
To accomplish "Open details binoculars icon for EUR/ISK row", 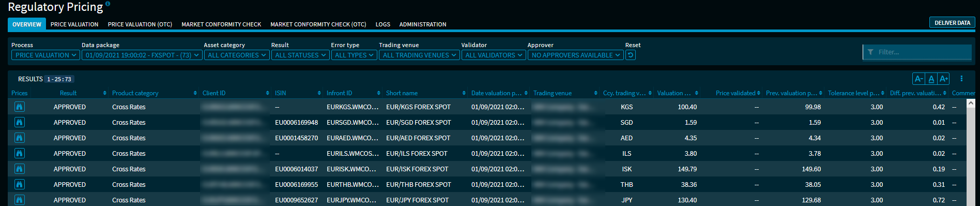I will [x=19, y=169].
